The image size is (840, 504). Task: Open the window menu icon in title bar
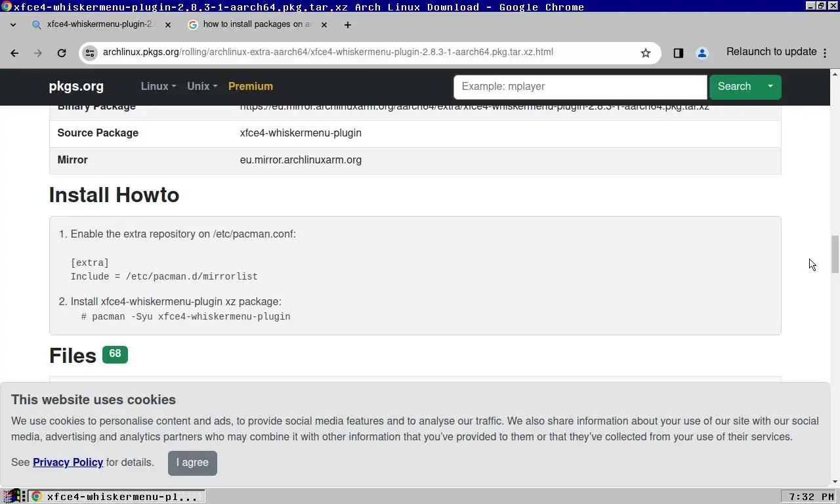pos(6,7)
